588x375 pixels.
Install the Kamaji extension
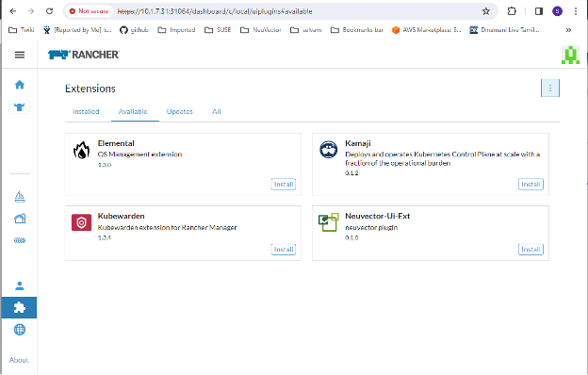click(531, 184)
